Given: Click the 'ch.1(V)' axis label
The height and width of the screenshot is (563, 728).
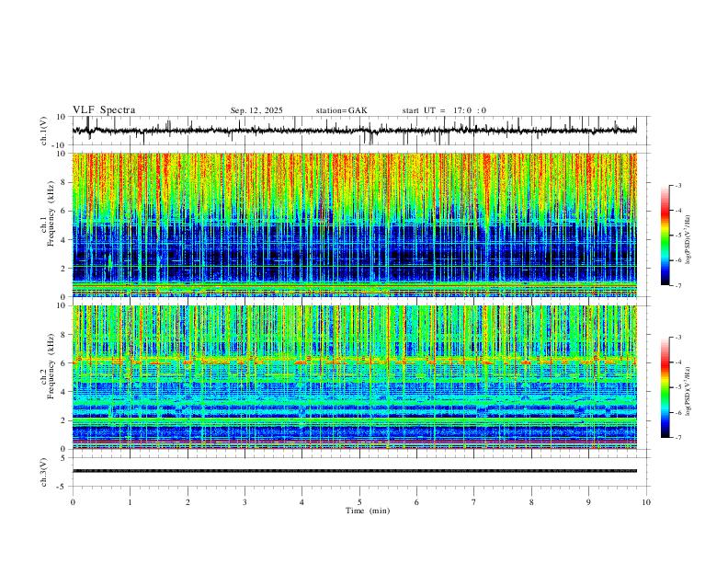Looking at the screenshot, I should click(44, 131).
